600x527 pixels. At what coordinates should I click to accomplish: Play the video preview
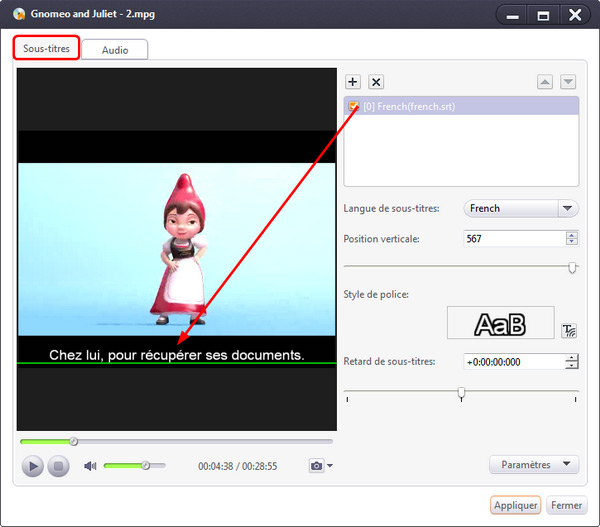tap(33, 466)
